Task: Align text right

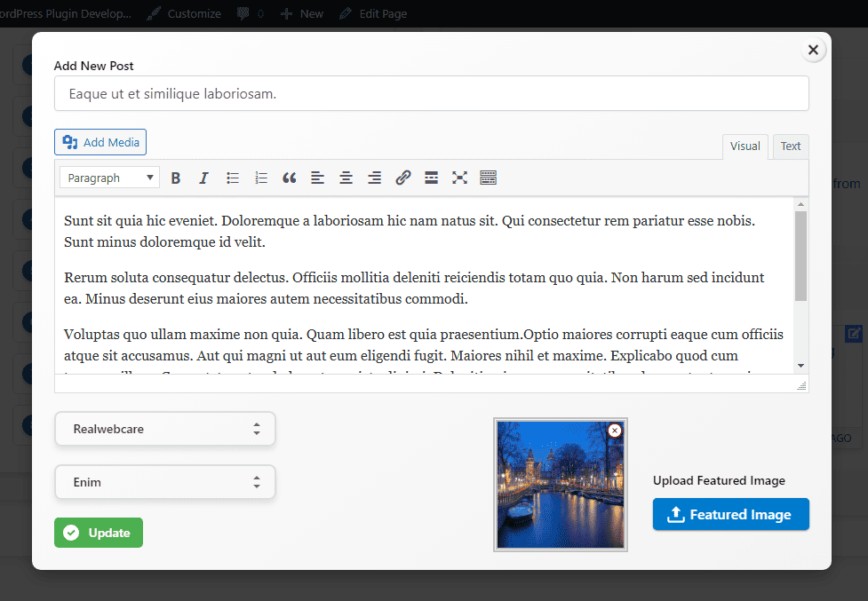Action: point(374,178)
